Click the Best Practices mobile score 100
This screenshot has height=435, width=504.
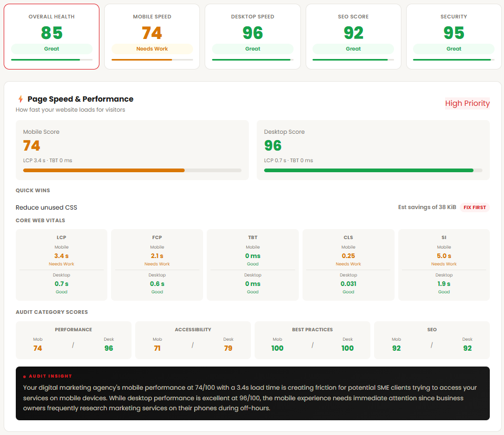277,348
